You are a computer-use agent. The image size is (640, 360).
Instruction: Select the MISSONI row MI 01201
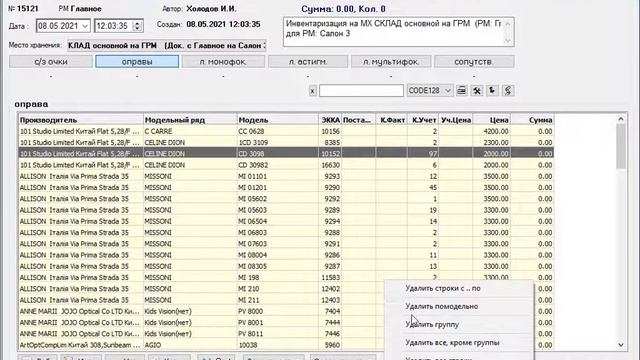click(x=286, y=187)
